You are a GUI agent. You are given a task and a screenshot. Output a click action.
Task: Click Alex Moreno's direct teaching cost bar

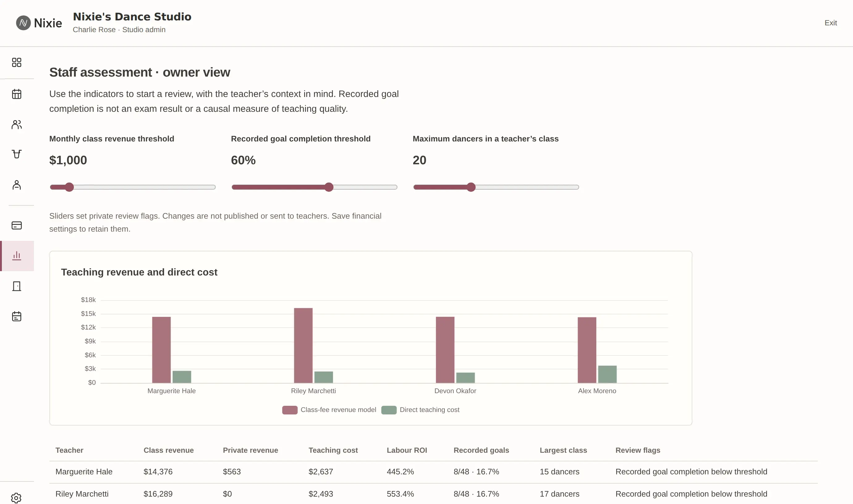[x=607, y=374]
